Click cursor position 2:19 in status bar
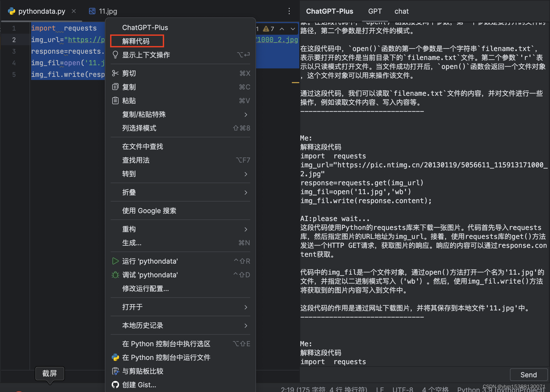Viewport: 550px width, 392px height. [324, 389]
